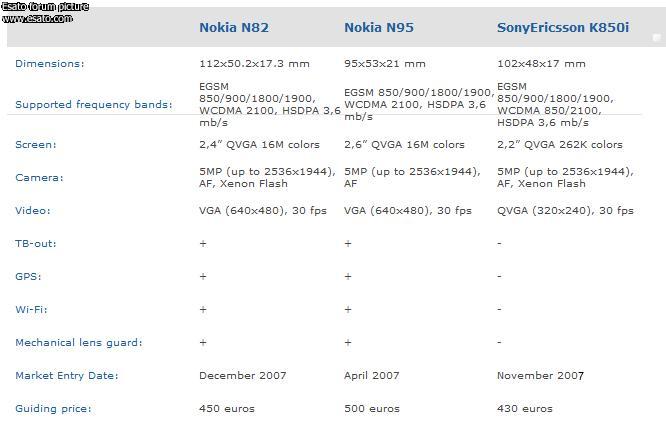Image resolution: width=666 pixels, height=429 pixels.
Task: Select the Video row label
Action: 33,211
